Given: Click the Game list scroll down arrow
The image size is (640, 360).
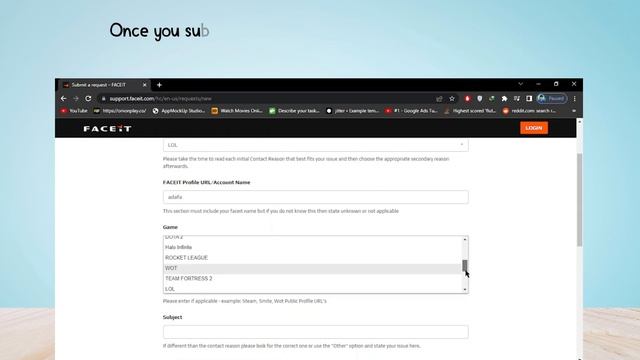Looking at the screenshot, I should click(x=465, y=289).
